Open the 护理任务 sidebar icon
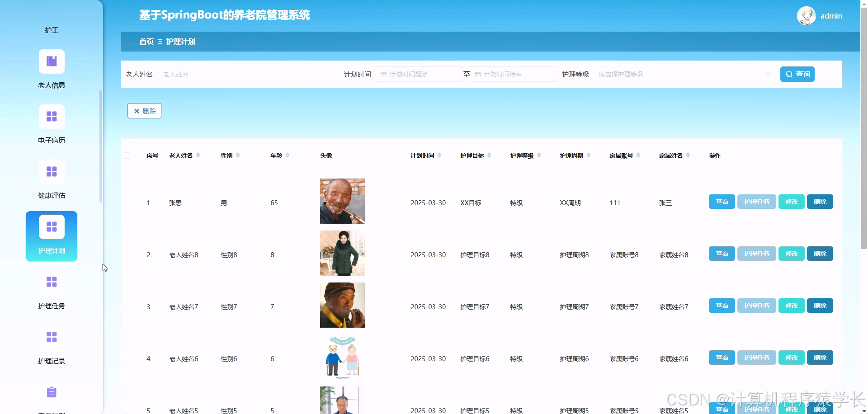This screenshot has height=414, width=868. tap(51, 282)
